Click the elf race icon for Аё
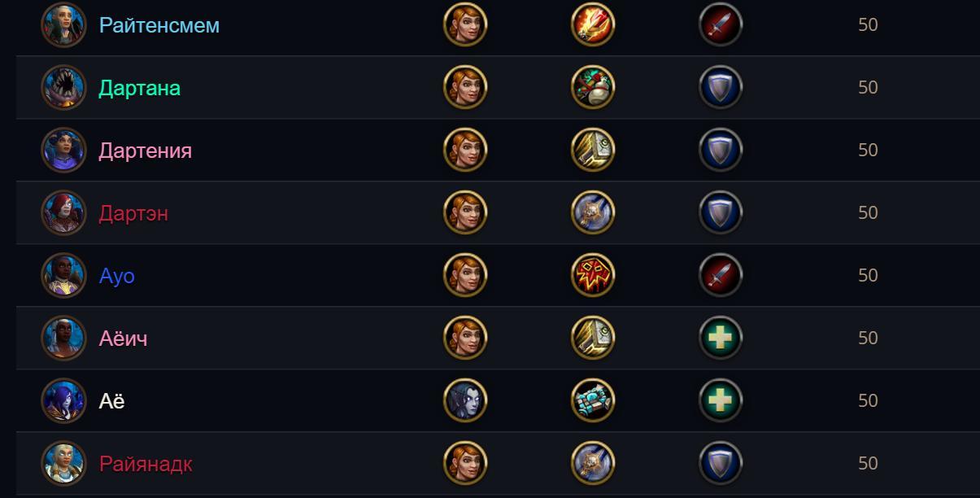 (465, 400)
